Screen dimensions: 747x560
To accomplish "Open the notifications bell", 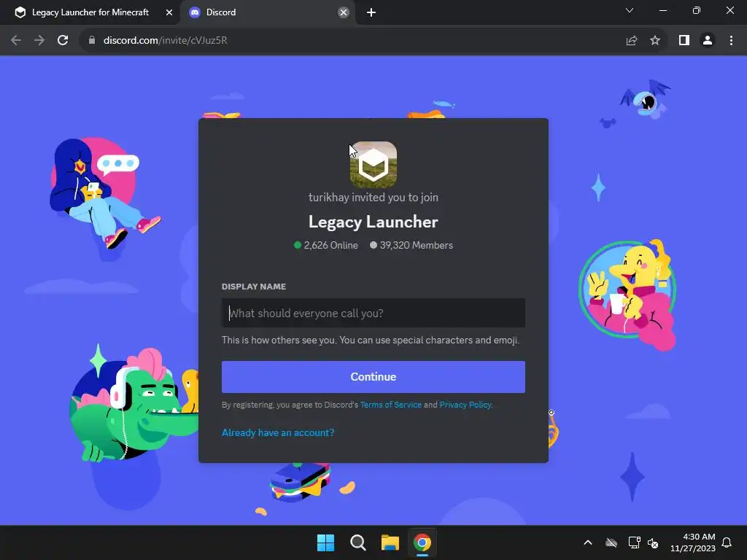I will click(727, 542).
